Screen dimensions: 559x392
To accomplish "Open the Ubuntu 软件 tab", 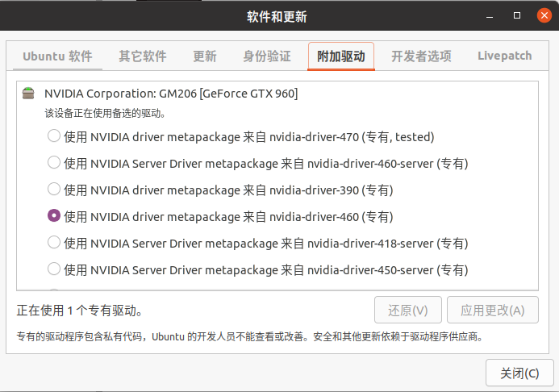I will pos(57,56).
